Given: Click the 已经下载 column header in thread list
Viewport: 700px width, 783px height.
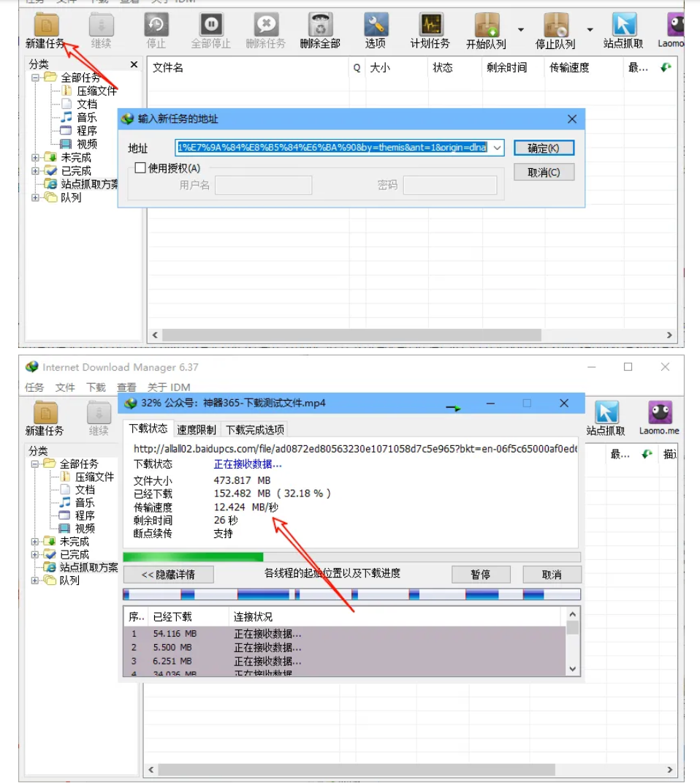Looking at the screenshot, I should (189, 617).
